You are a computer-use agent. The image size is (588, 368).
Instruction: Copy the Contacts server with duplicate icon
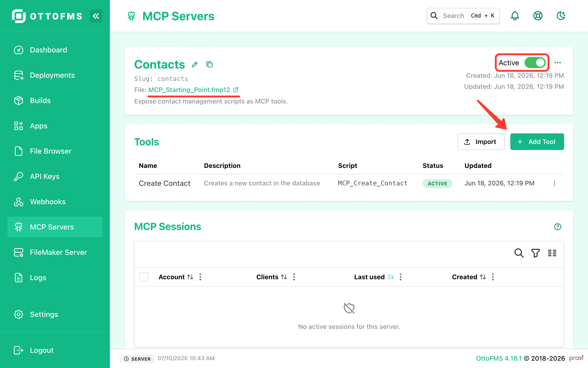pos(209,64)
